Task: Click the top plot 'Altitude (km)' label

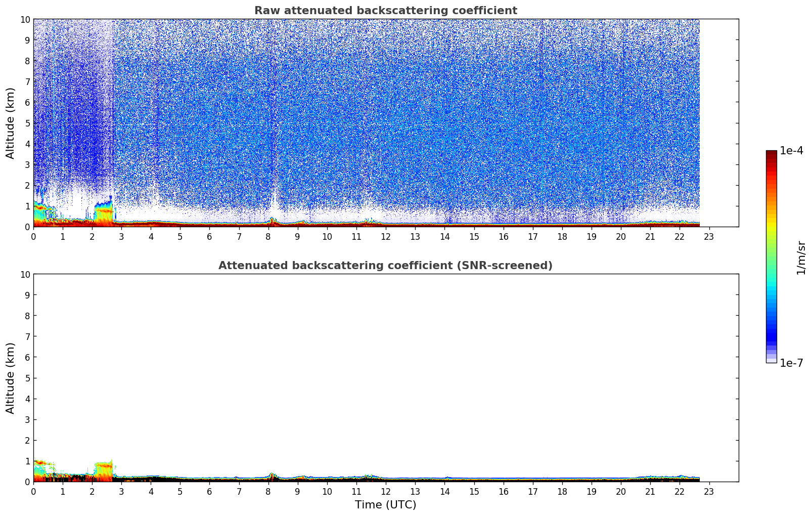Action: tap(11, 123)
